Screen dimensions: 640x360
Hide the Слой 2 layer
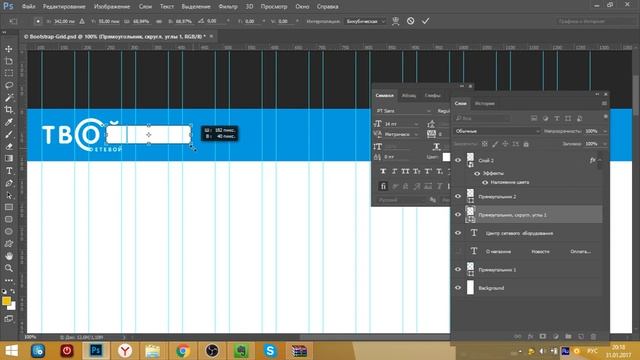tap(458, 160)
